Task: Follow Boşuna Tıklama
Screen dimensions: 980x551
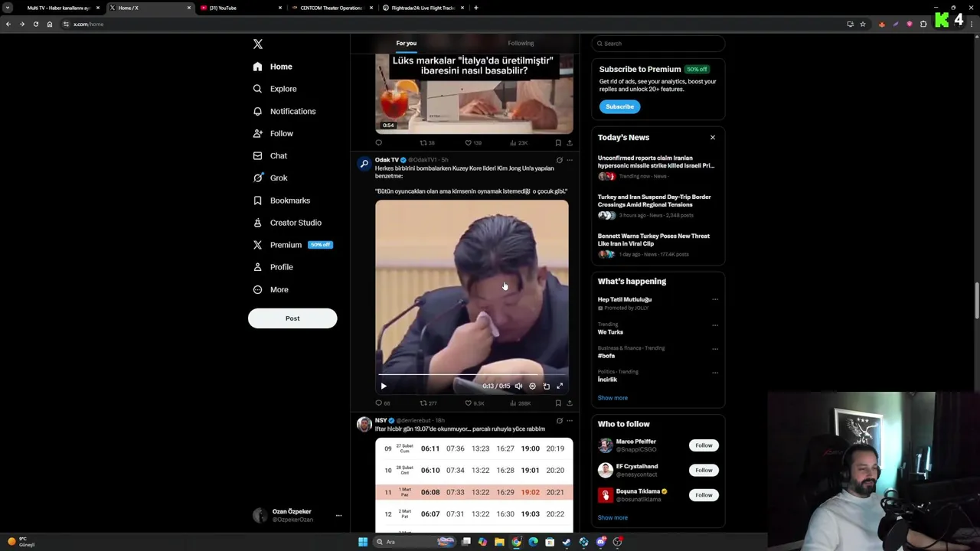Action: click(704, 495)
